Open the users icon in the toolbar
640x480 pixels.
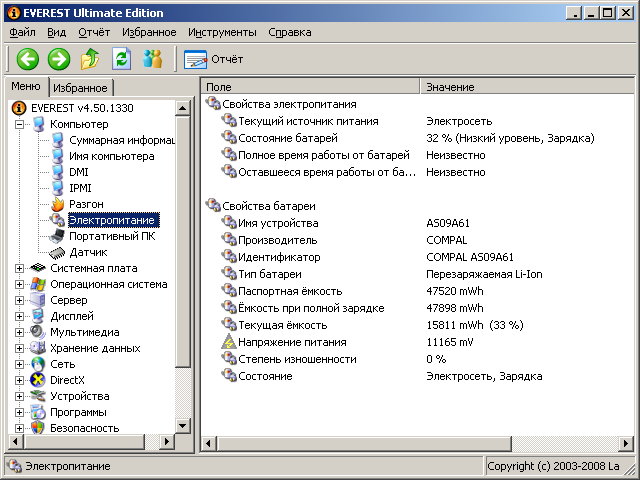(153, 59)
